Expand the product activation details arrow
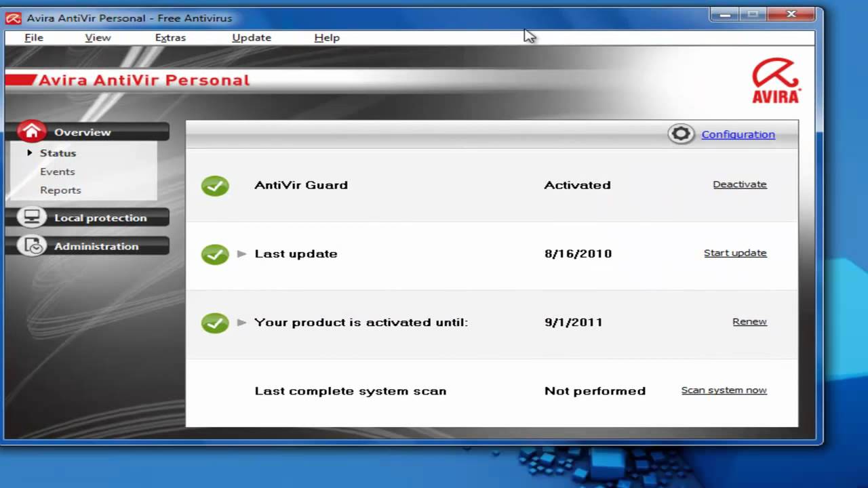The width and height of the screenshot is (868, 488). pyautogui.click(x=242, y=323)
